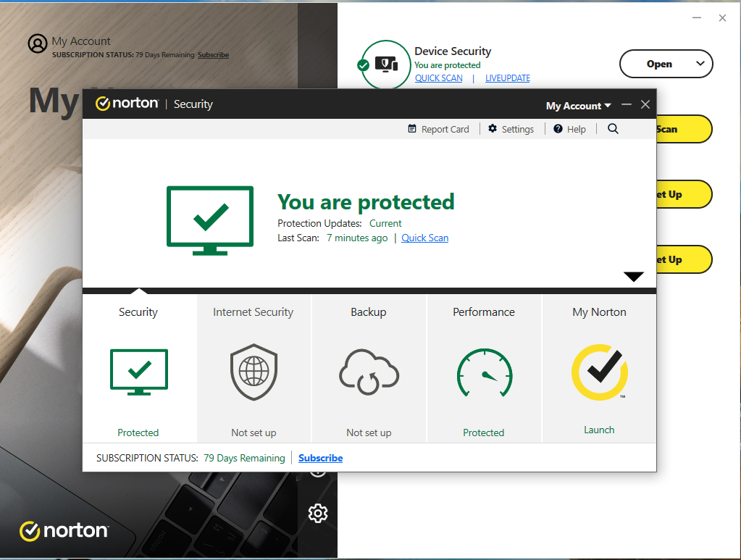Click the My Norton checkmark logo
Viewport: 741px width, 560px height.
point(600,372)
